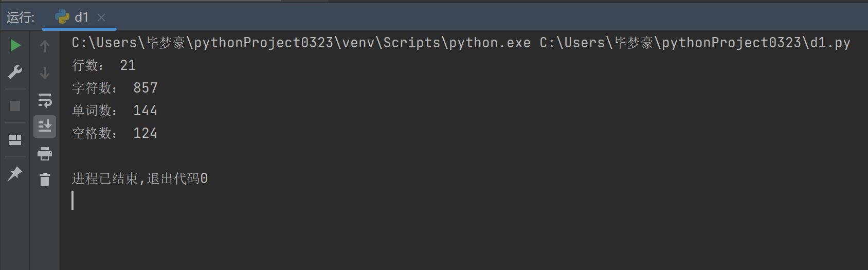Print the console output
This screenshot has height=270, width=868.
click(x=45, y=153)
